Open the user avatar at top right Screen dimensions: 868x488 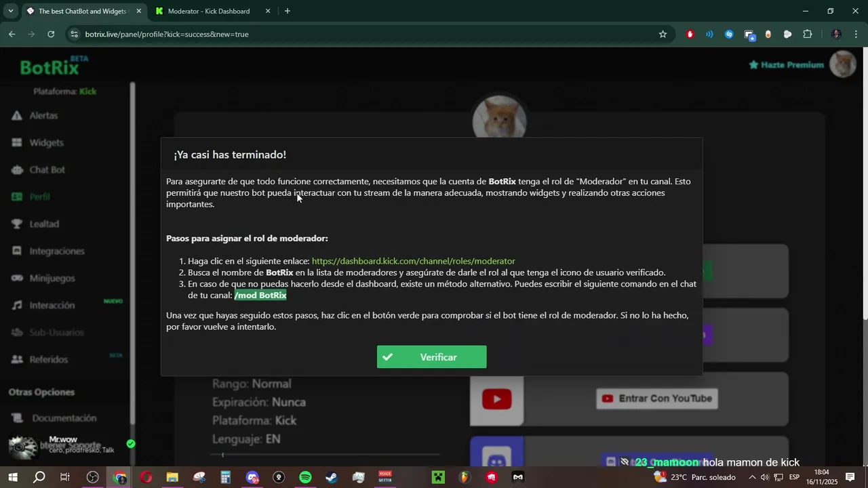click(844, 64)
